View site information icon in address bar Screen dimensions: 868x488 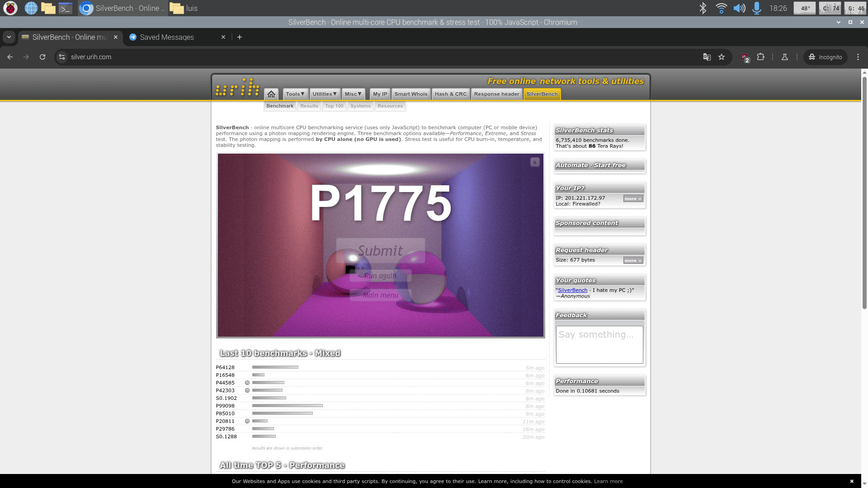point(62,57)
